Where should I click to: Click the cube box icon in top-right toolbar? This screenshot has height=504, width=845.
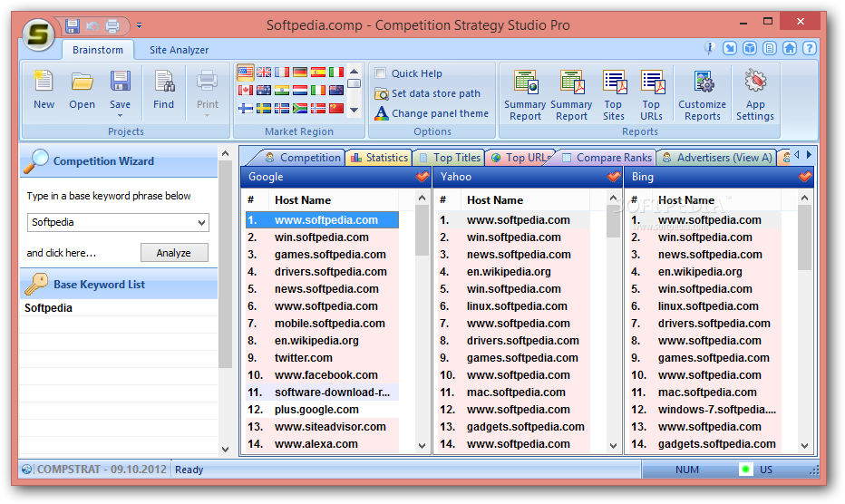750,49
